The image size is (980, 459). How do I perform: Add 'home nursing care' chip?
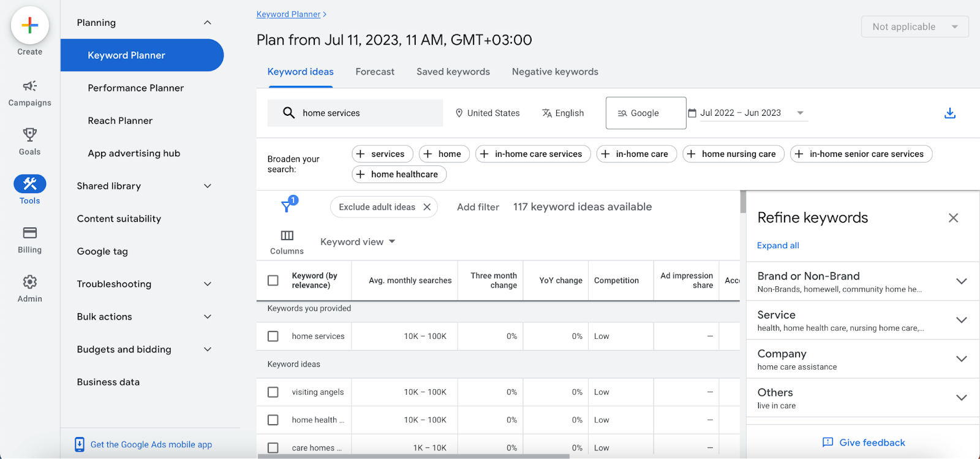[733, 154]
